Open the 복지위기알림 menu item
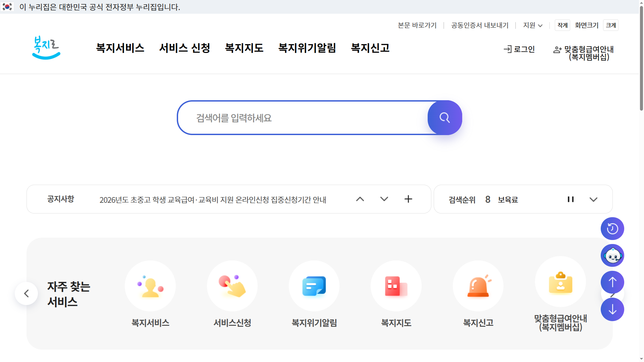 pyautogui.click(x=307, y=48)
